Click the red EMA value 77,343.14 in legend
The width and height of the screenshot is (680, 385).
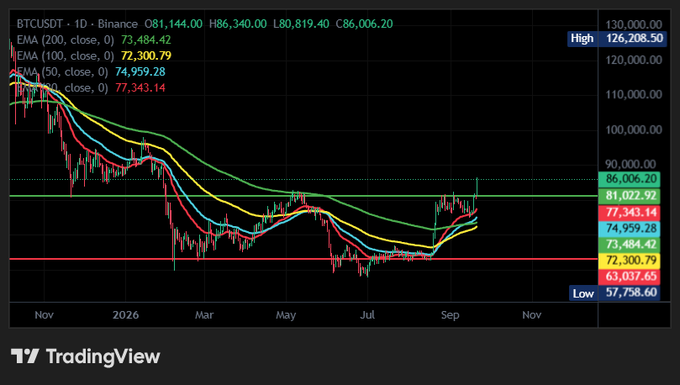click(140, 88)
